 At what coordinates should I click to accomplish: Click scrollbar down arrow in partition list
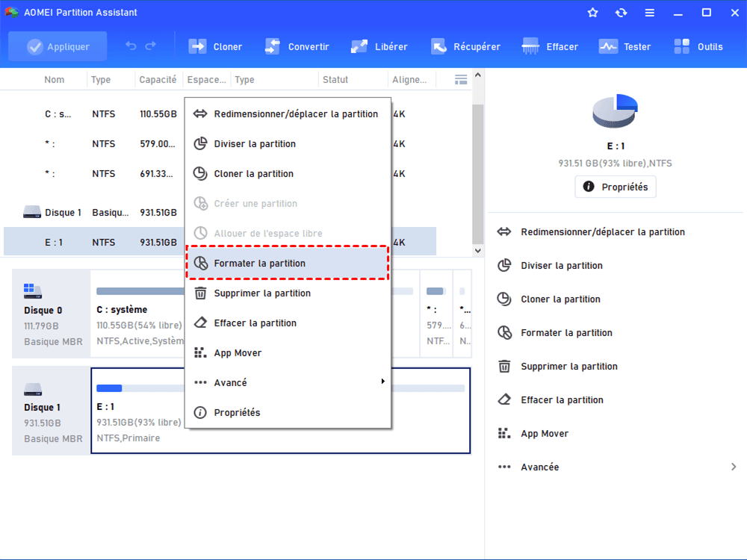point(478,250)
